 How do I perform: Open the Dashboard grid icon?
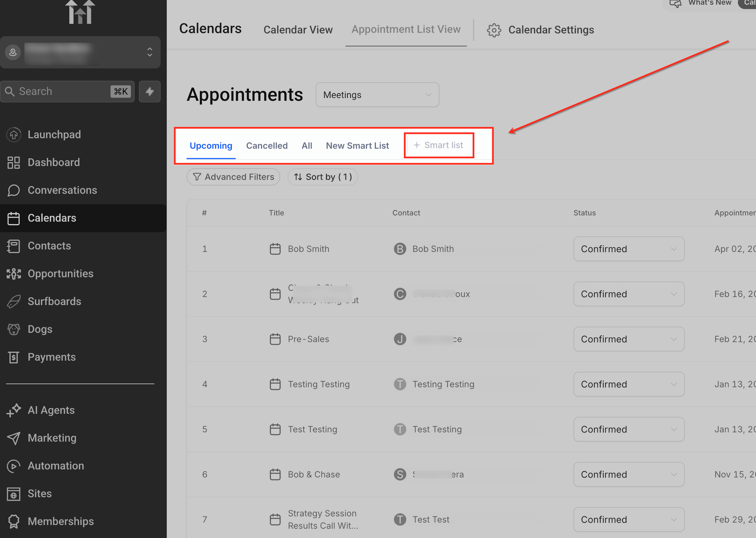tap(14, 162)
